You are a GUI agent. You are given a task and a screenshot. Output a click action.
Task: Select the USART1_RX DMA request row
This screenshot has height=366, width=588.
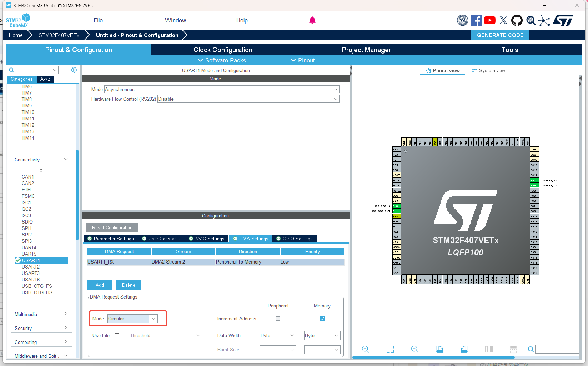click(216, 262)
